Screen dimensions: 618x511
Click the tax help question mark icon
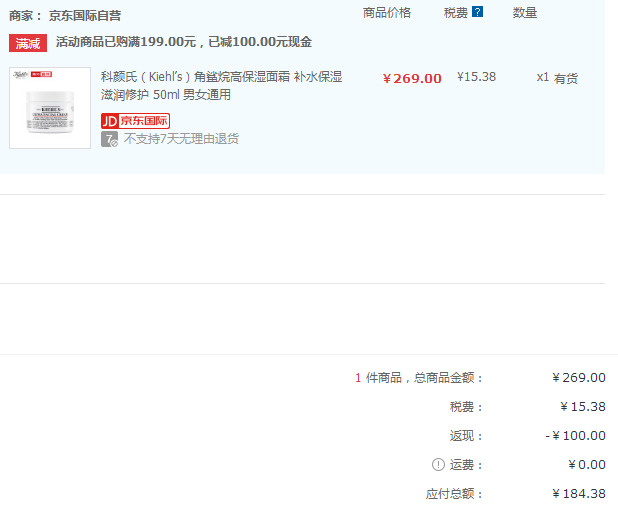pyautogui.click(x=477, y=13)
